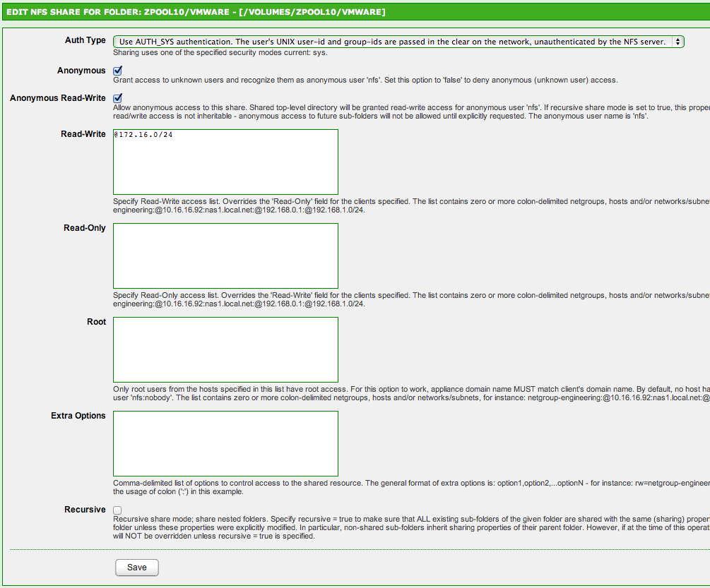Click the Save button
The height and width of the screenshot is (588, 710).
point(136,568)
